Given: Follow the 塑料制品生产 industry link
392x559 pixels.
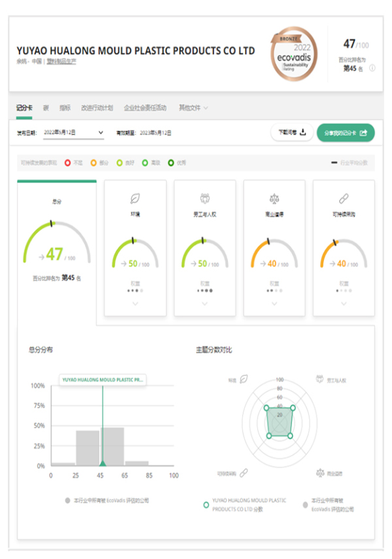Looking at the screenshot, I should click(x=61, y=61).
